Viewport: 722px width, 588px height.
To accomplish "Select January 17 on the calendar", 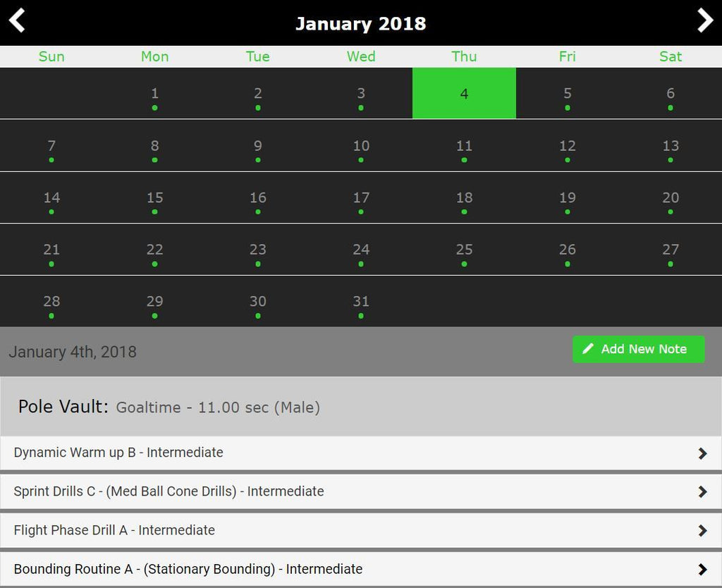I will point(361,197).
